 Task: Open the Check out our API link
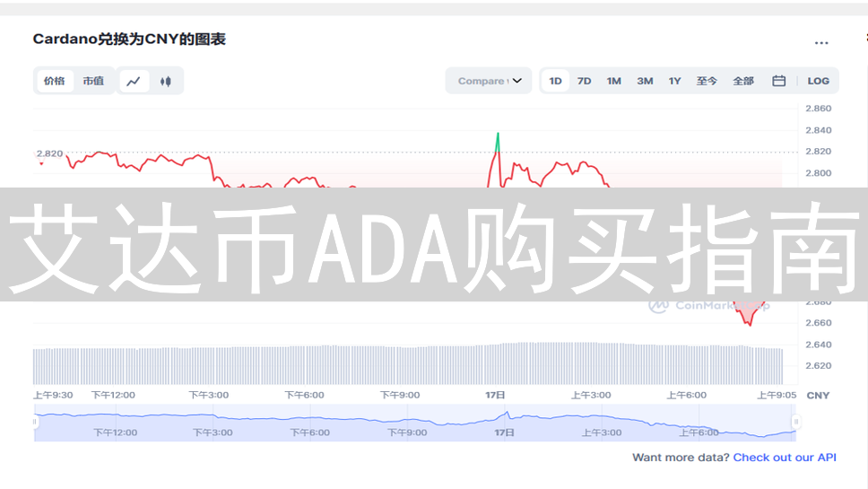785,458
